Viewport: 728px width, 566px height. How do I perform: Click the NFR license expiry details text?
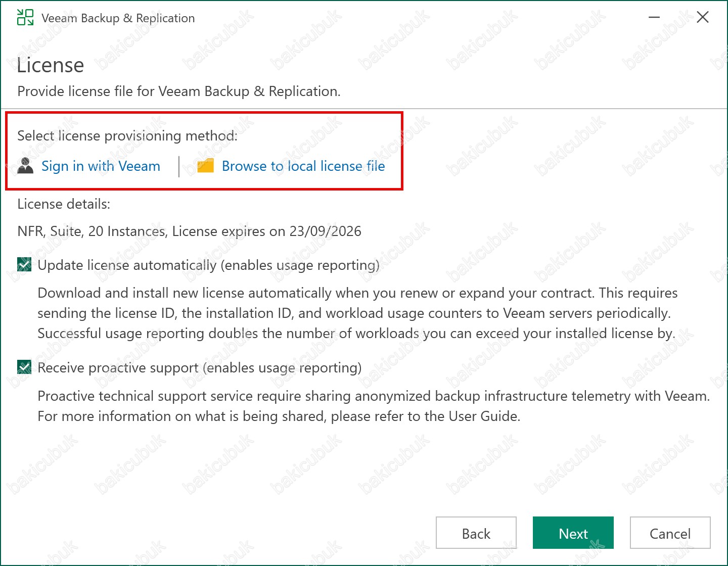(189, 231)
